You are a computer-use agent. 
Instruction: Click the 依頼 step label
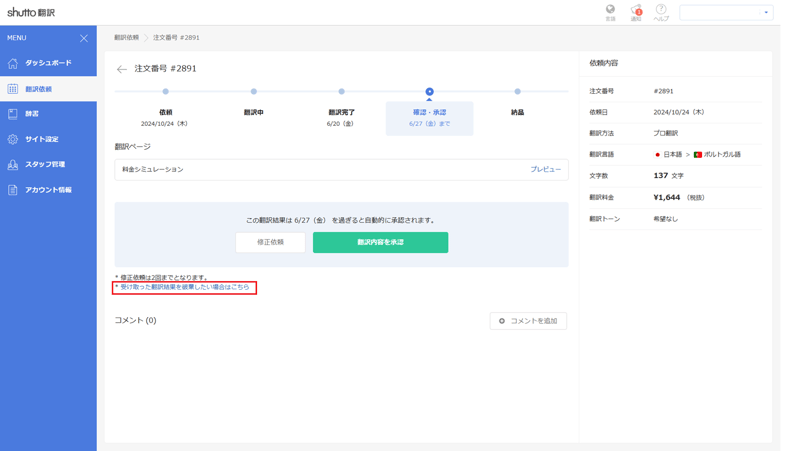click(165, 112)
